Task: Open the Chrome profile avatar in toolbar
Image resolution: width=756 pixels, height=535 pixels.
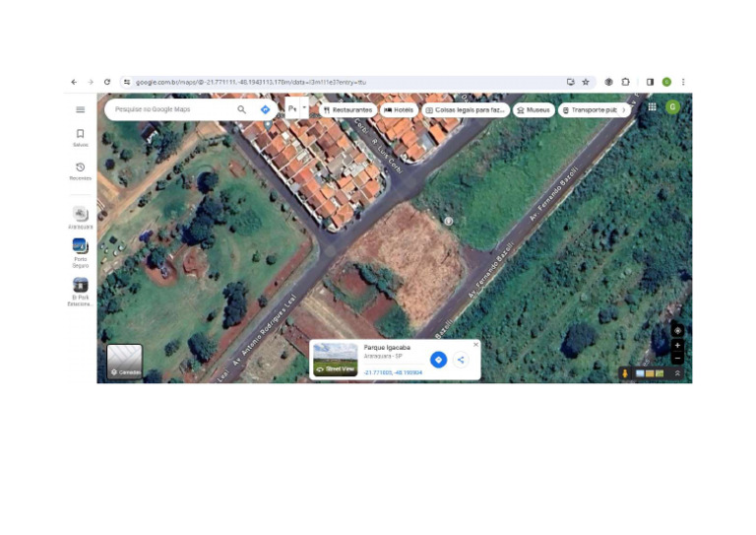Action: click(x=666, y=82)
